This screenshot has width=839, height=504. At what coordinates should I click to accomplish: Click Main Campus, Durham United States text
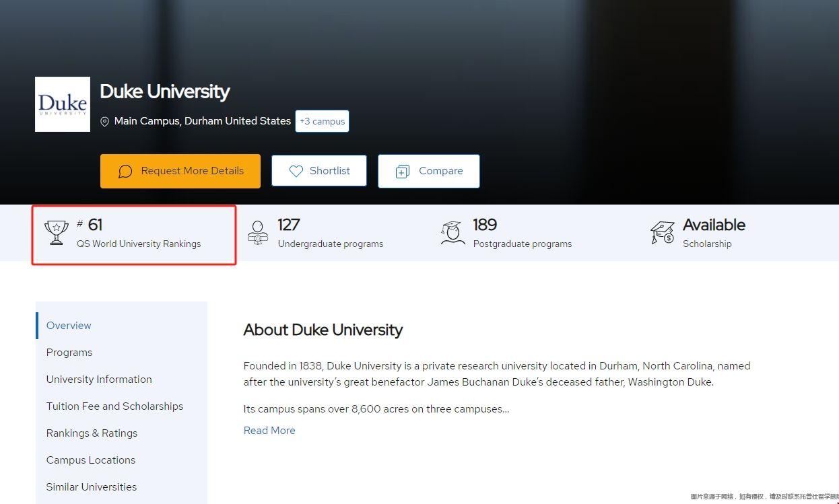pos(203,121)
